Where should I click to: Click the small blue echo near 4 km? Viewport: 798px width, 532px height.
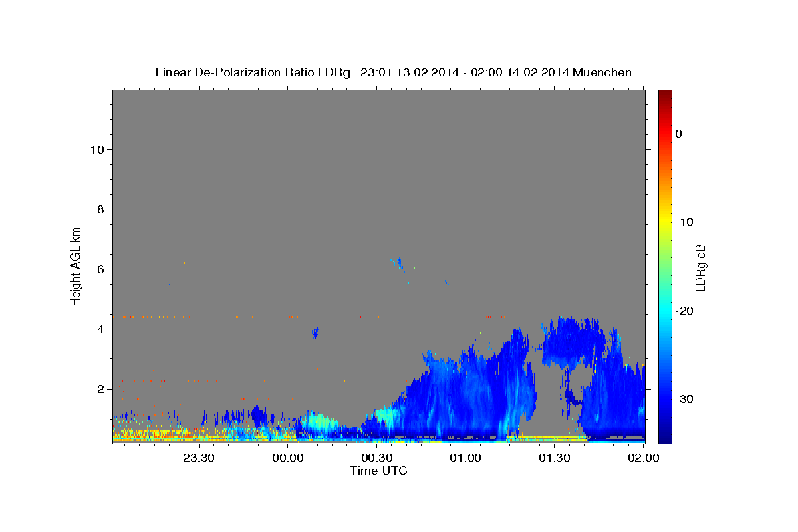click(x=316, y=332)
